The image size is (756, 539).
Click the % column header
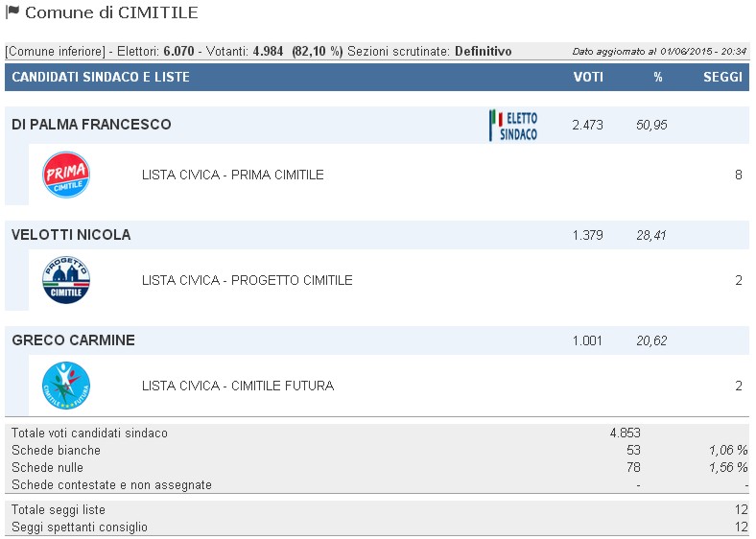pos(657,77)
